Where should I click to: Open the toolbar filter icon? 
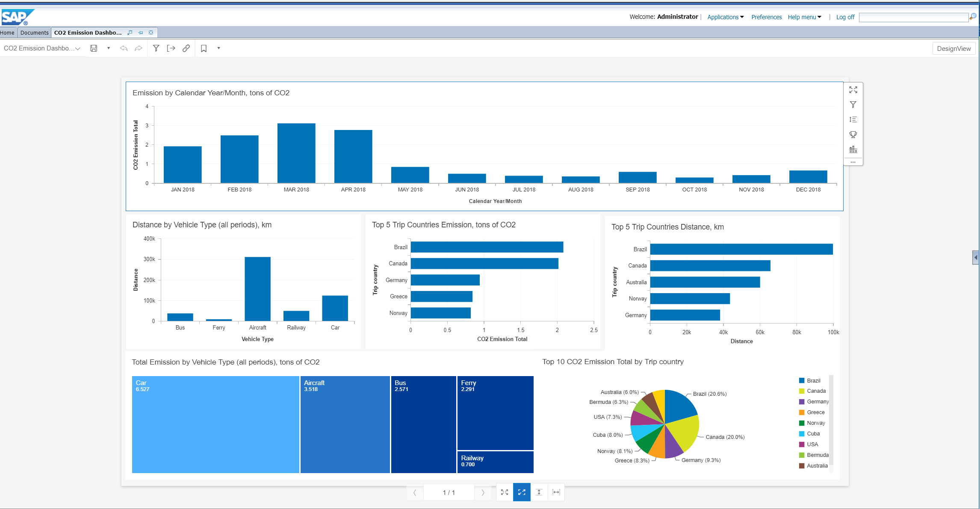[x=156, y=48]
